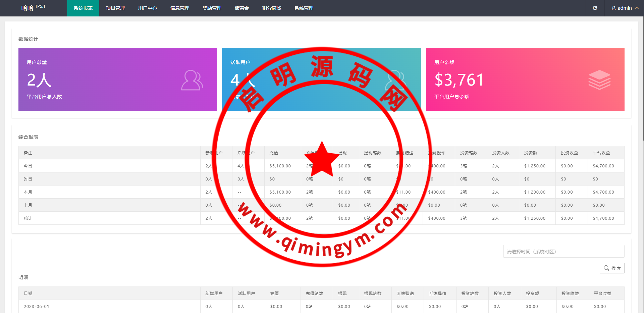The height and width of the screenshot is (313, 644).
Task: Open the 积分商城 menu
Action: click(271, 8)
